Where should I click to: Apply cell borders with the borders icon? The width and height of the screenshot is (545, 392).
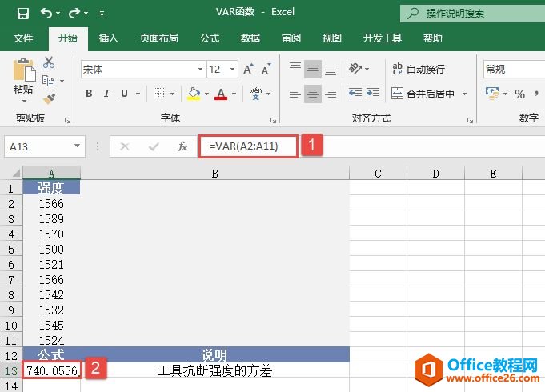pos(158,93)
